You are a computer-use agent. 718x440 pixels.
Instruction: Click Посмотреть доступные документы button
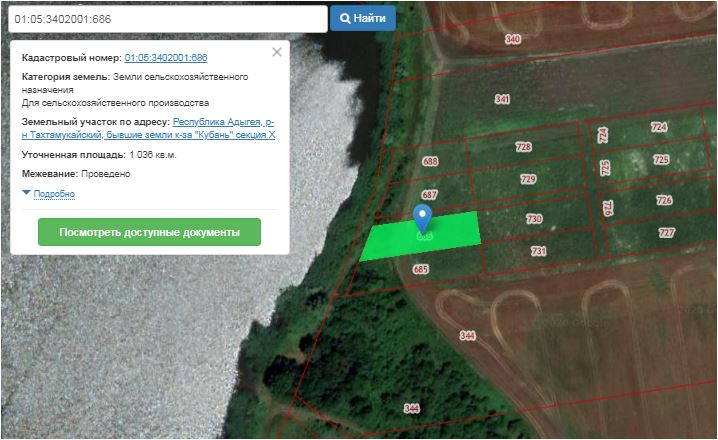click(x=149, y=232)
